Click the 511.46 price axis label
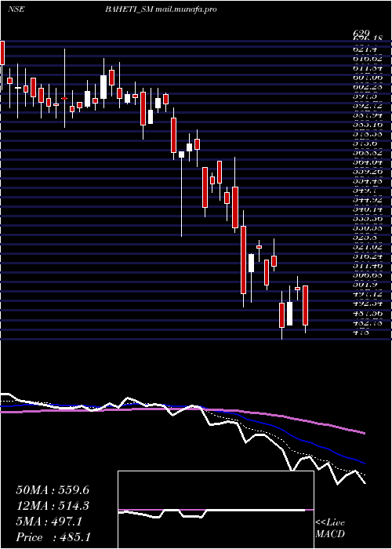 point(368,266)
